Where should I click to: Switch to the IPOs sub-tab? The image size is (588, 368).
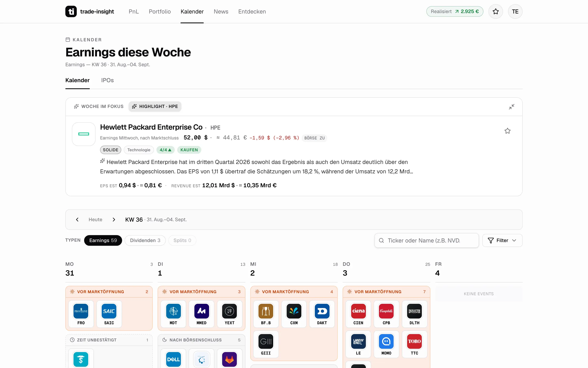point(107,80)
